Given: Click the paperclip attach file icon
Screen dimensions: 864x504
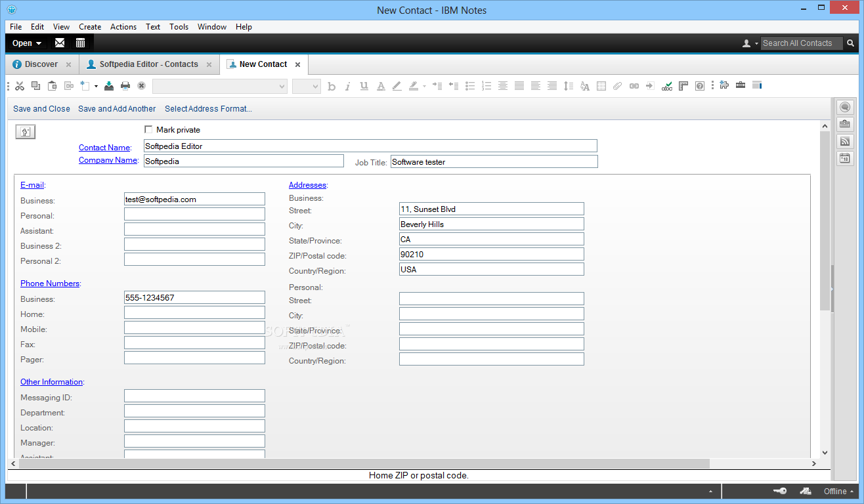Looking at the screenshot, I should pyautogui.click(x=618, y=86).
